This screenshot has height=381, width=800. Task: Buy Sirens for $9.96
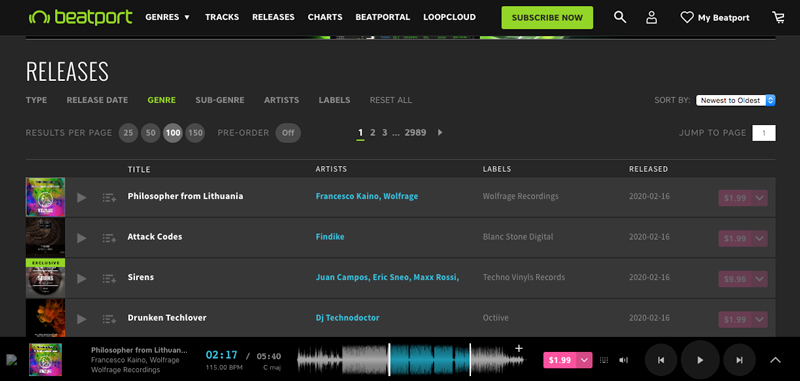(735, 279)
